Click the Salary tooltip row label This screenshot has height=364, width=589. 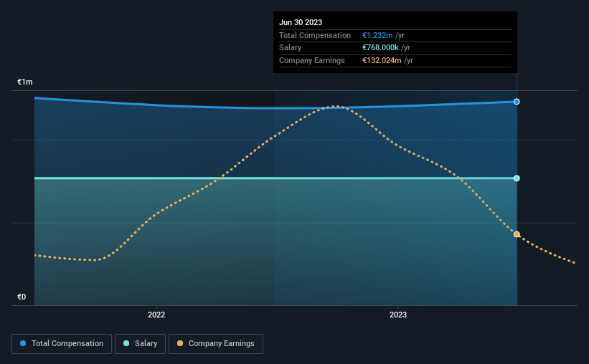(x=290, y=48)
